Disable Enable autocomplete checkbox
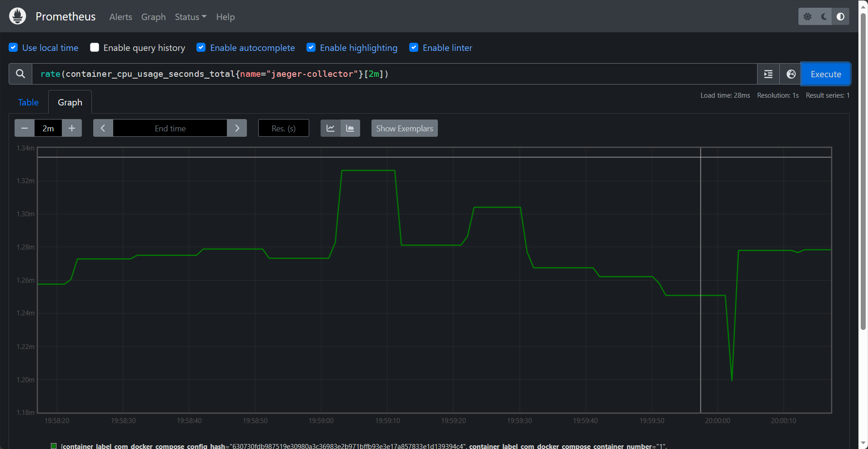This screenshot has width=868, height=449. tap(201, 48)
